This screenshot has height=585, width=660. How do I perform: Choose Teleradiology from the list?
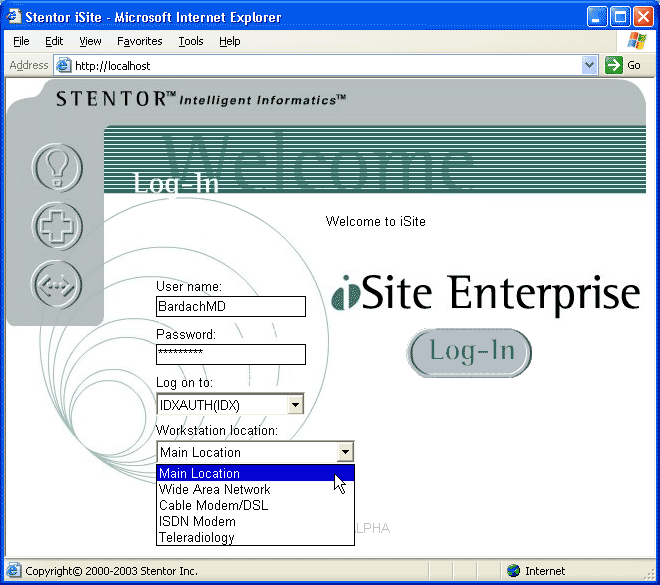[197, 537]
